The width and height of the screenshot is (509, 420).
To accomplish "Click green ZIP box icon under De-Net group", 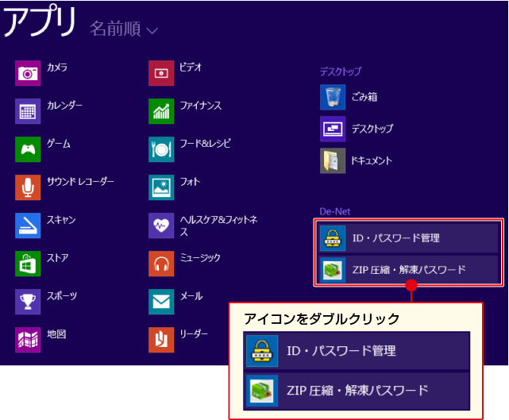I will pos(333,270).
